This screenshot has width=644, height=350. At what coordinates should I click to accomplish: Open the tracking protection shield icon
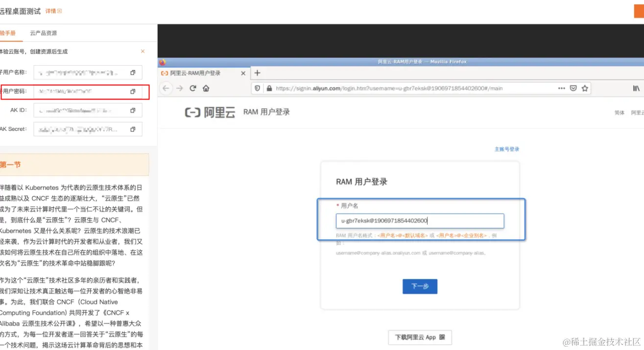point(257,88)
